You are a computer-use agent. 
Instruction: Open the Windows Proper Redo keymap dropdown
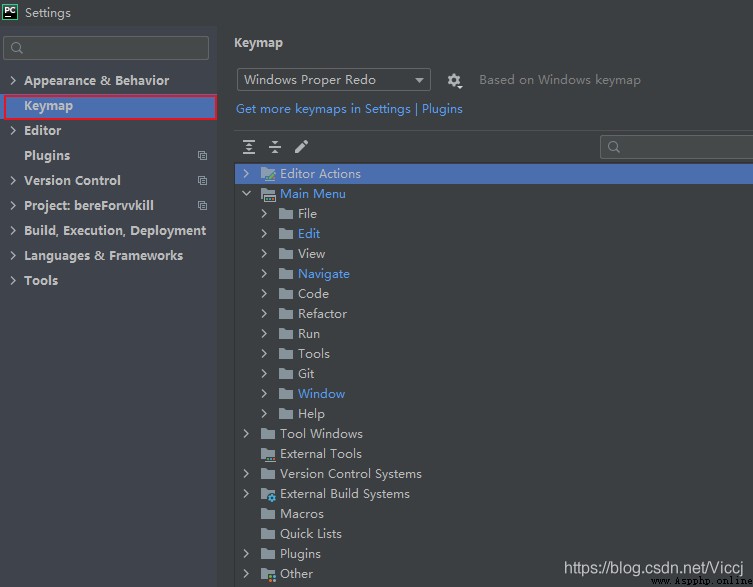coord(334,80)
